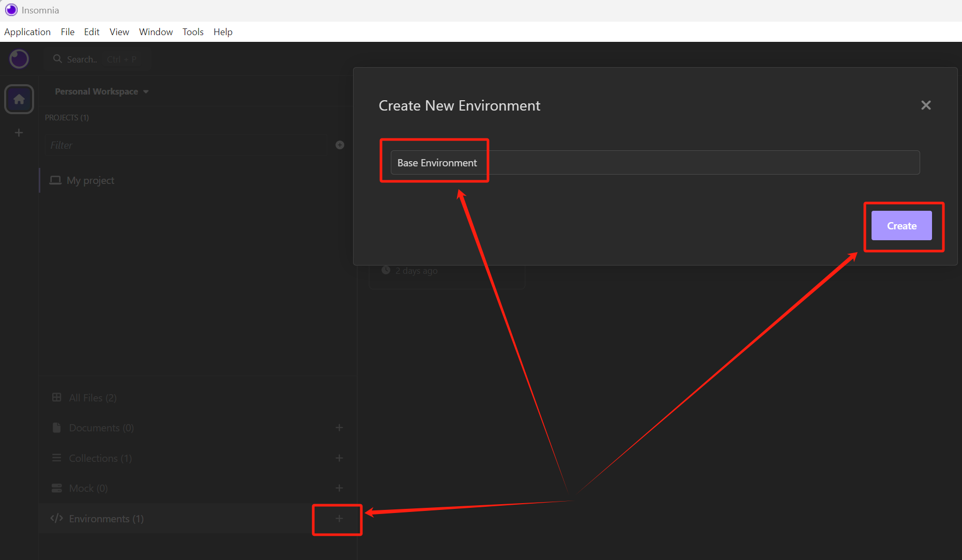Click the Insomnia title bar app icon
This screenshot has width=962, height=560.
pos(11,10)
